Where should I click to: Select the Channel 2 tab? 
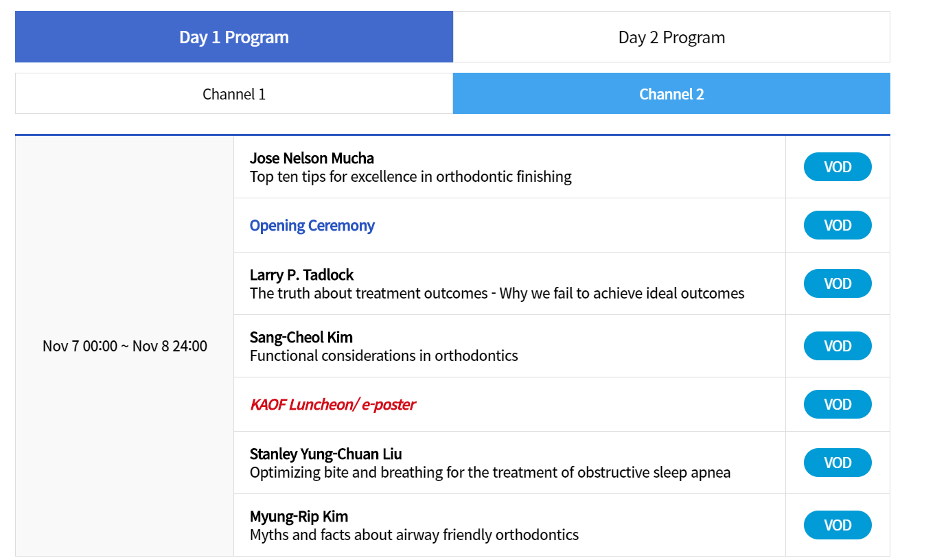coord(671,94)
